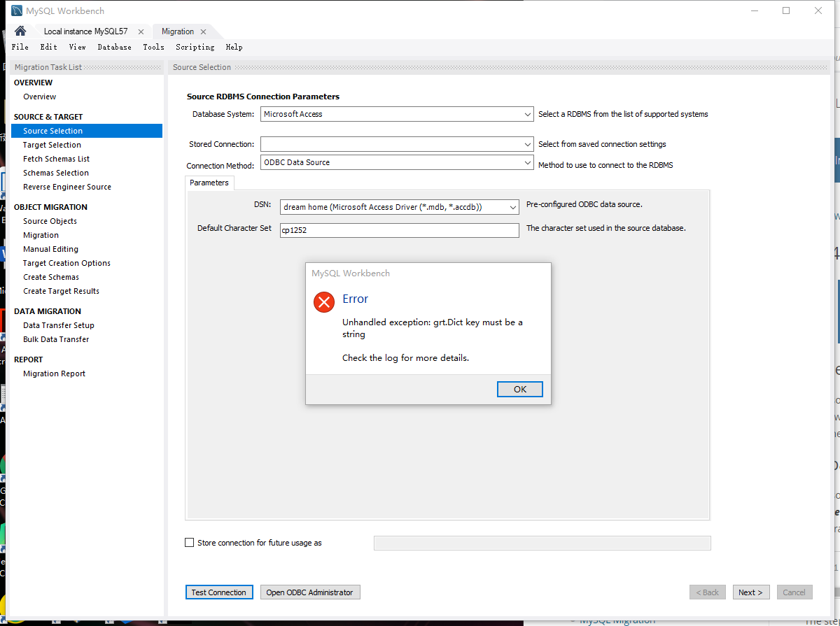This screenshot has width=840, height=626.
Task: Click the Home icon next to the tabs
Action: [x=20, y=31]
